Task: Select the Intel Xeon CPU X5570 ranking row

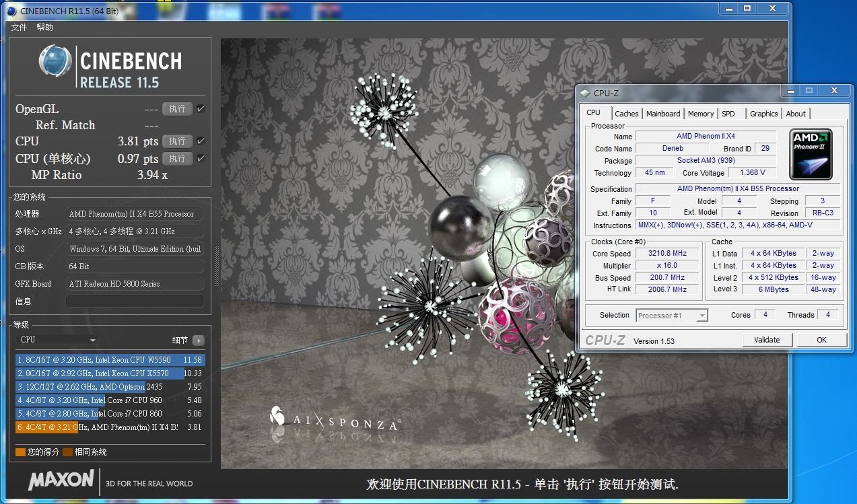Action: (110, 373)
